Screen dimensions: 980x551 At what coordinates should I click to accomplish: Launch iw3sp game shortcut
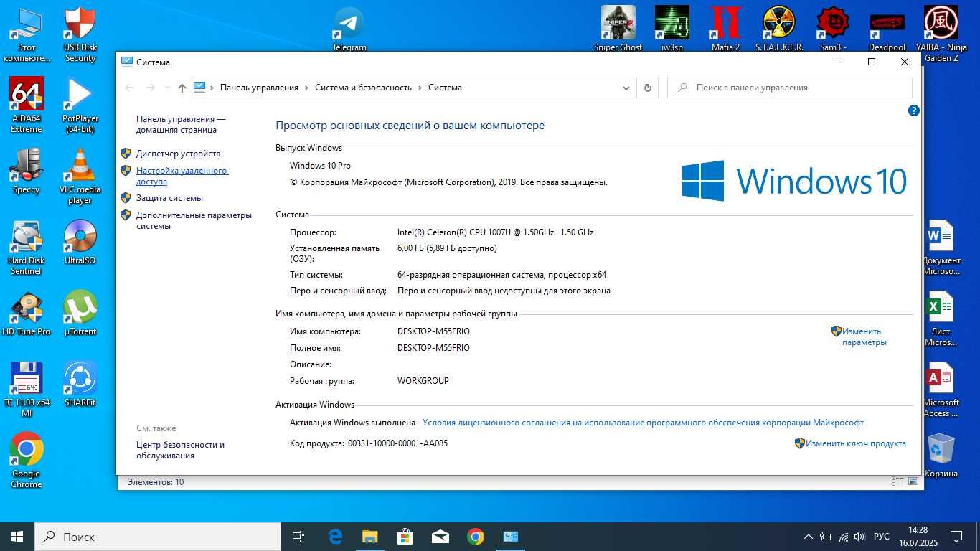tap(672, 29)
